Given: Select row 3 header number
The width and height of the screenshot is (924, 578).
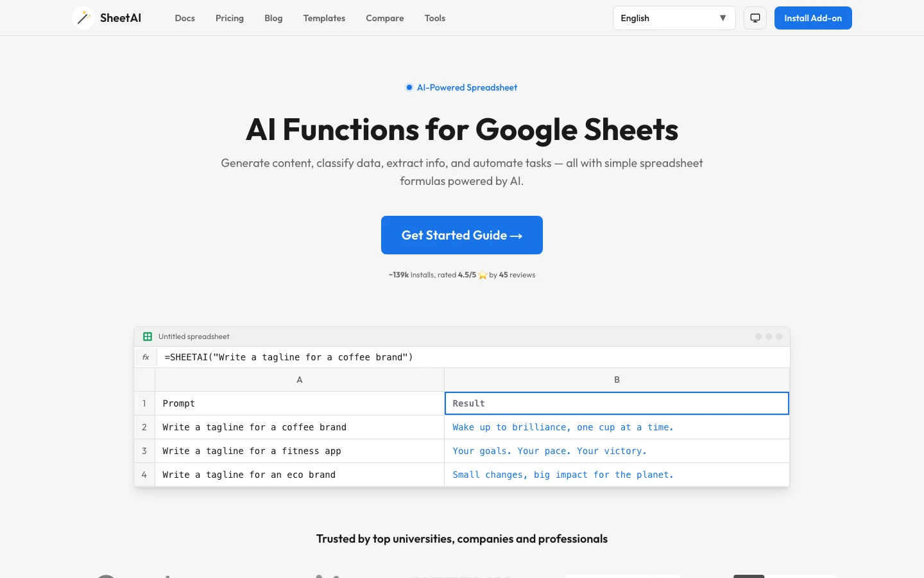Looking at the screenshot, I should (144, 451).
